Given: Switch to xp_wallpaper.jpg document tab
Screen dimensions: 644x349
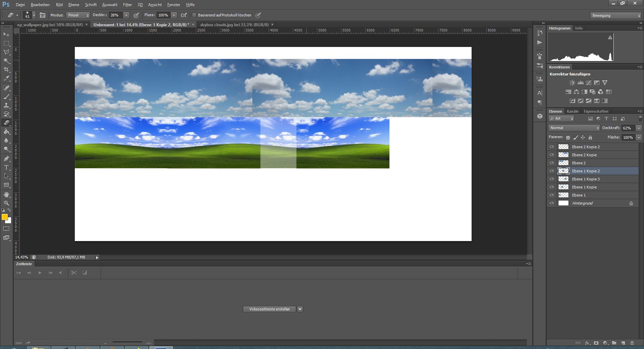Looking at the screenshot, I should coord(50,24).
